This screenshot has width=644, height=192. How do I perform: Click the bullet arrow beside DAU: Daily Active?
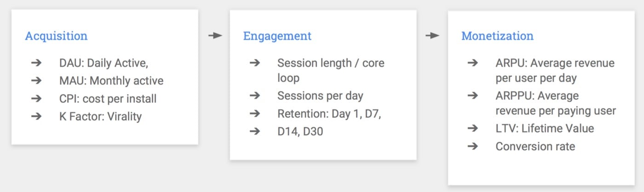click(37, 63)
